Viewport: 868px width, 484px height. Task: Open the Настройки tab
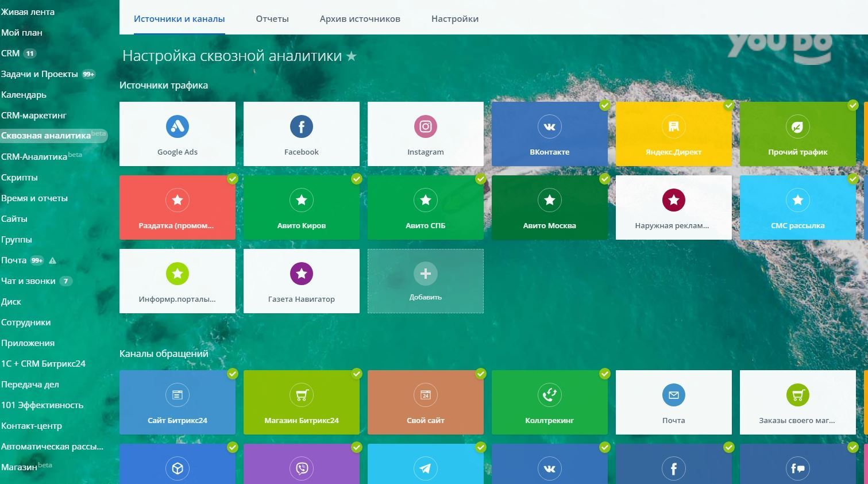click(455, 18)
